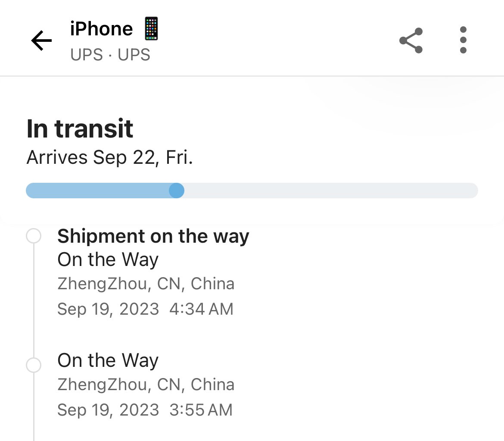Select the top timeline circle marker
This screenshot has width=504, height=441.
[x=34, y=236]
